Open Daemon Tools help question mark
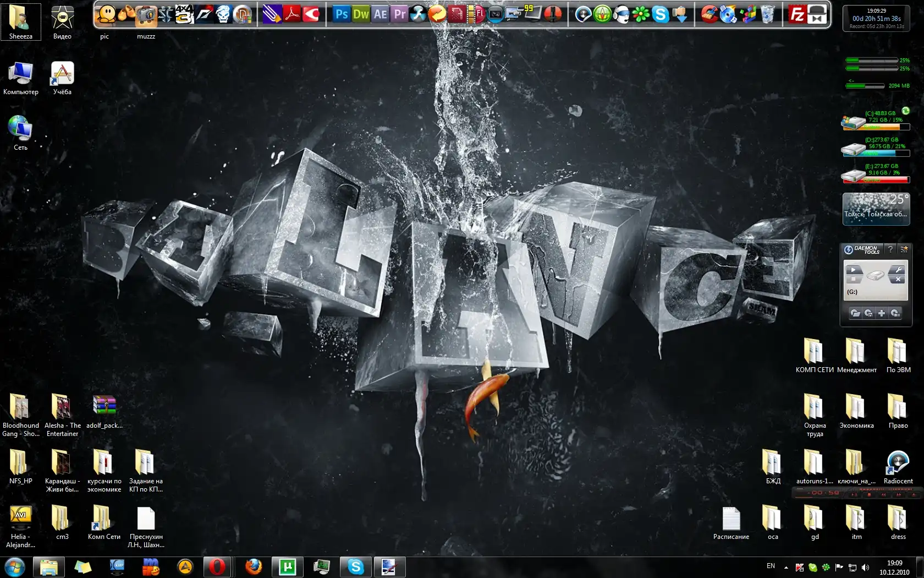 (x=890, y=249)
